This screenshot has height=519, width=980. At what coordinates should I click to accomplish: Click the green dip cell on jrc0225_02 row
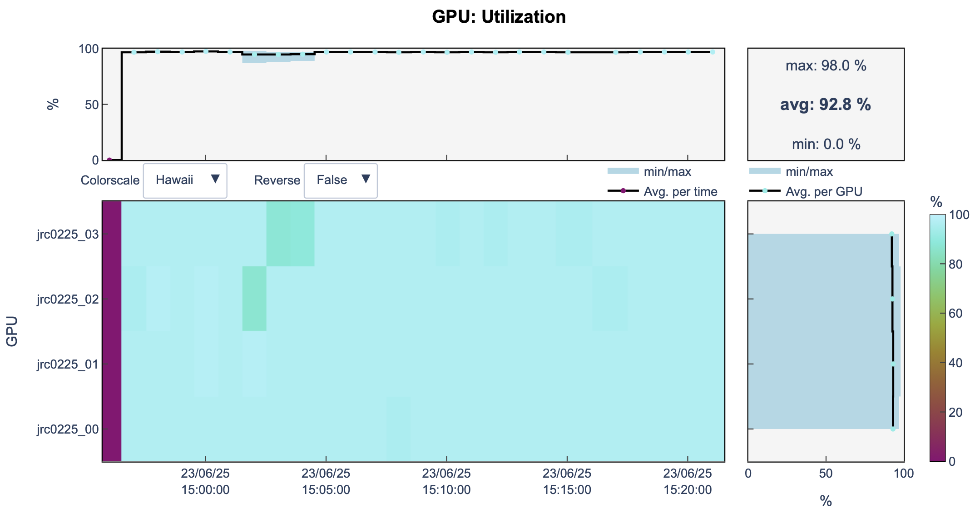[x=254, y=299]
